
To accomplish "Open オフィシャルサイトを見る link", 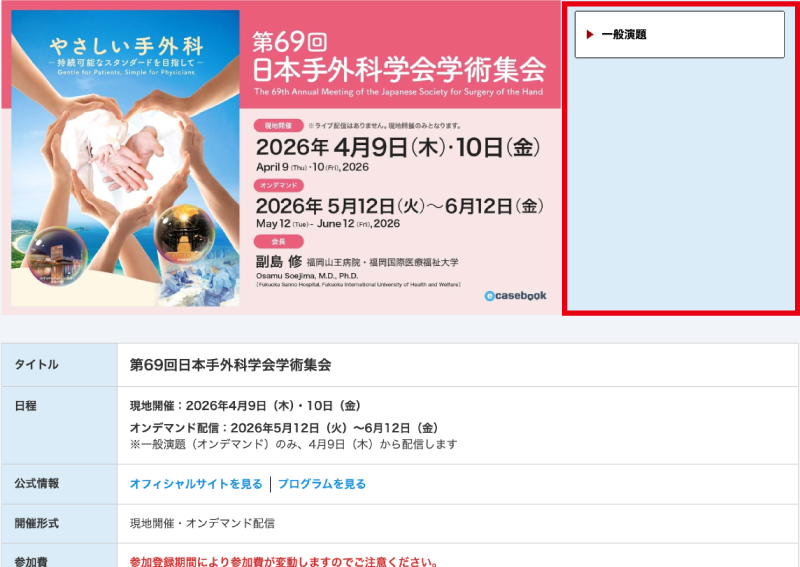I will [x=196, y=484].
